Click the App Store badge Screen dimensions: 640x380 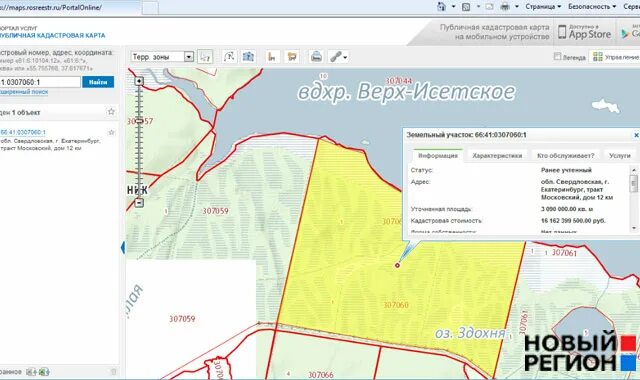tap(584, 32)
